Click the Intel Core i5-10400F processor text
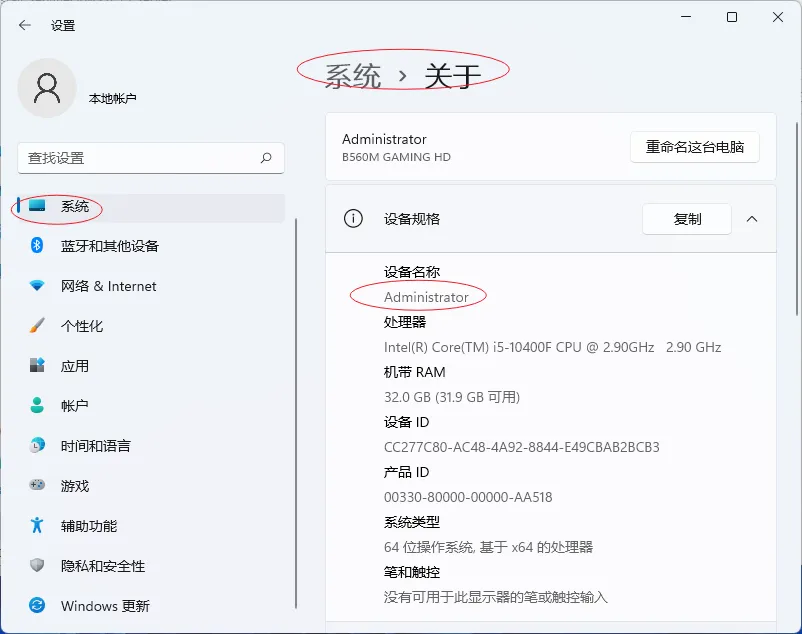The width and height of the screenshot is (802, 634). [x=552, y=347]
